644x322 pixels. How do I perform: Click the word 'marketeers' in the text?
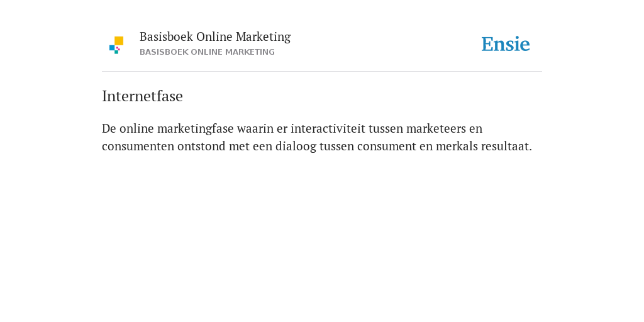pyautogui.click(x=436, y=128)
